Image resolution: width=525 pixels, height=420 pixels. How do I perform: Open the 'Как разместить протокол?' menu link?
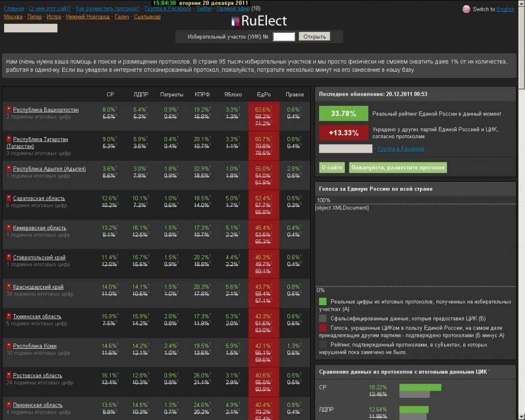tap(108, 9)
